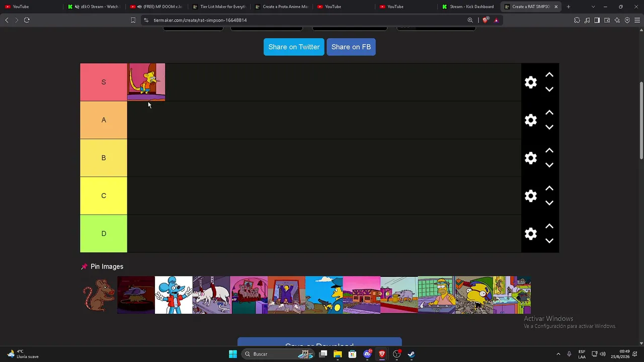Viewport: 644px width, 362px height.
Task: Open the page zoom magnifier icon
Action: click(470, 20)
